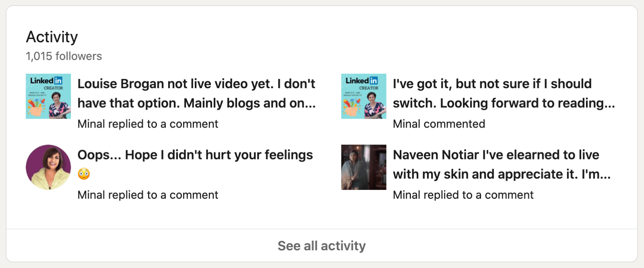Click the Activity heading

click(x=52, y=37)
